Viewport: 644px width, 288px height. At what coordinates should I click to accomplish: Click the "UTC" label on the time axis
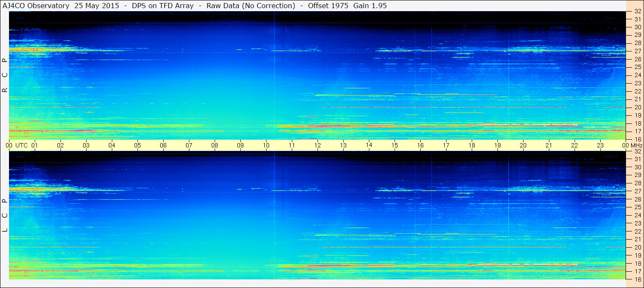(x=21, y=145)
